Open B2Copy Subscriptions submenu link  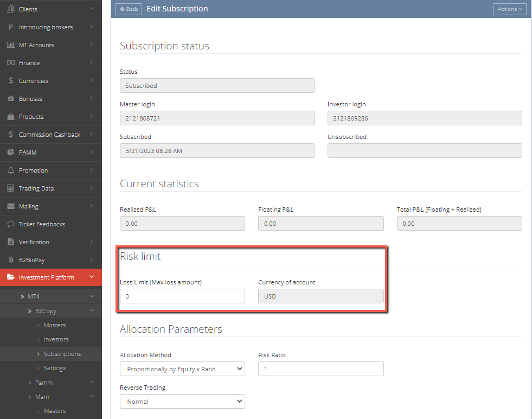pyautogui.click(x=62, y=354)
